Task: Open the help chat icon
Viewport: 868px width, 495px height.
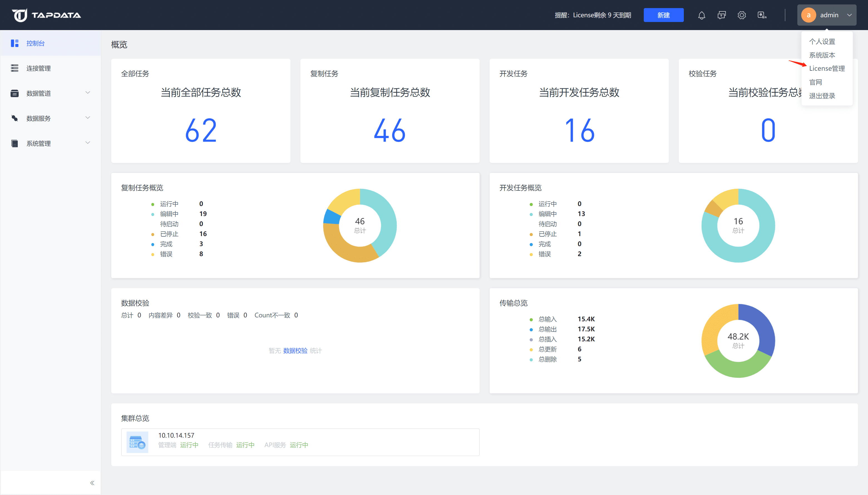Action: [x=722, y=15]
